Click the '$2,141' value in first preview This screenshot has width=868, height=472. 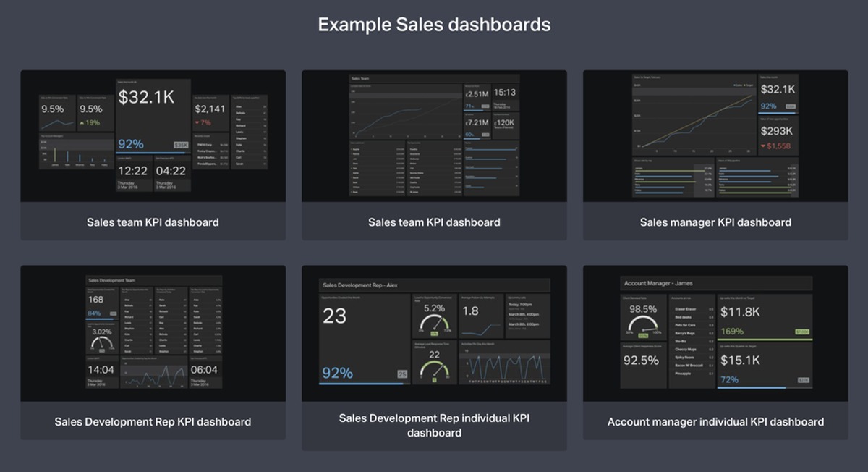tap(209, 109)
